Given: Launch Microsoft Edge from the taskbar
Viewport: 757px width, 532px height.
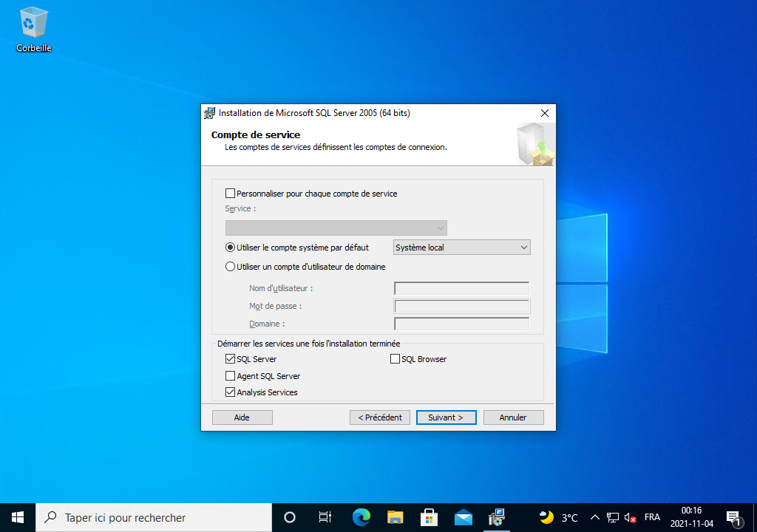Looking at the screenshot, I should pyautogui.click(x=361, y=517).
